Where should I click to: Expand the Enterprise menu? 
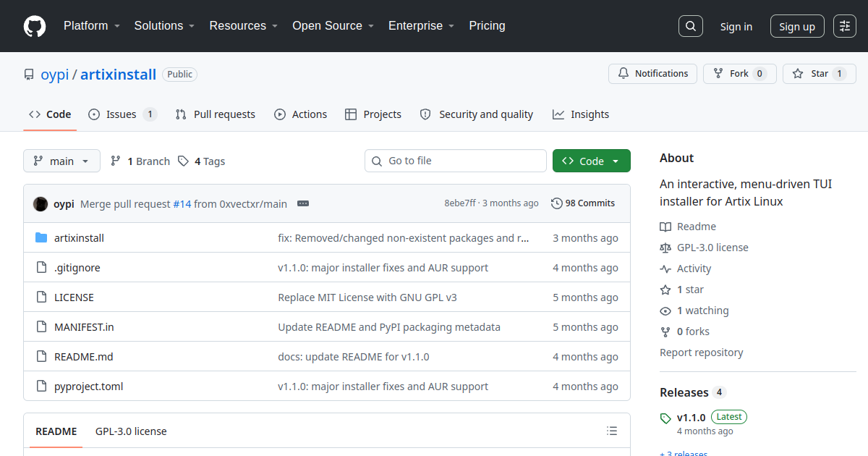[421, 26]
